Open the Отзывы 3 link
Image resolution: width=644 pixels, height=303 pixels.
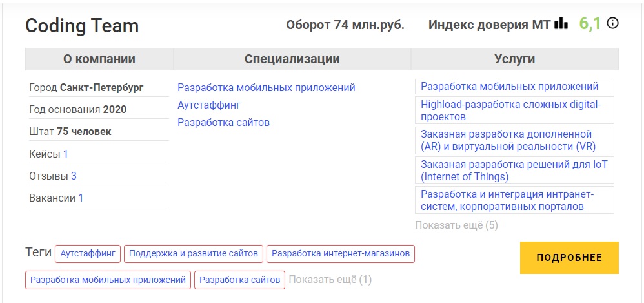[x=74, y=176]
